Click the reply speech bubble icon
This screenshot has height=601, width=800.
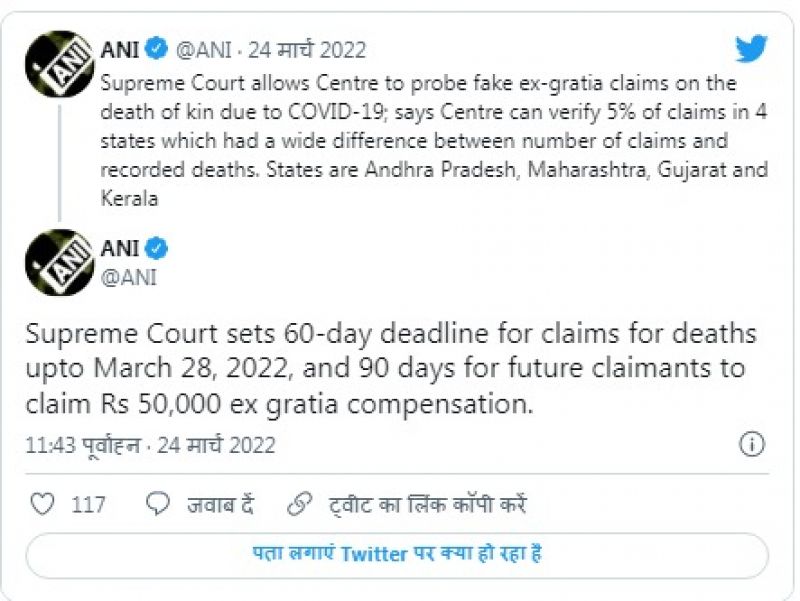[x=158, y=504]
